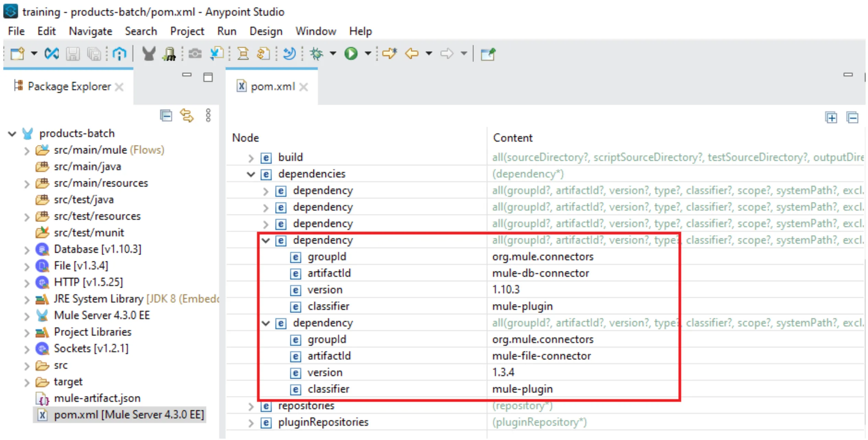Minimize the Package Explorer panel
Screen dimensions: 868x440
(x=187, y=74)
